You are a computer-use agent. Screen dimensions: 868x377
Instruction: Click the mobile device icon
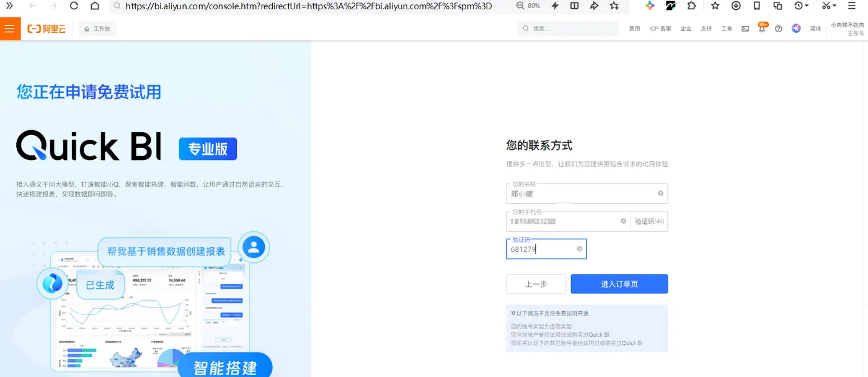pyautogui.click(x=757, y=6)
